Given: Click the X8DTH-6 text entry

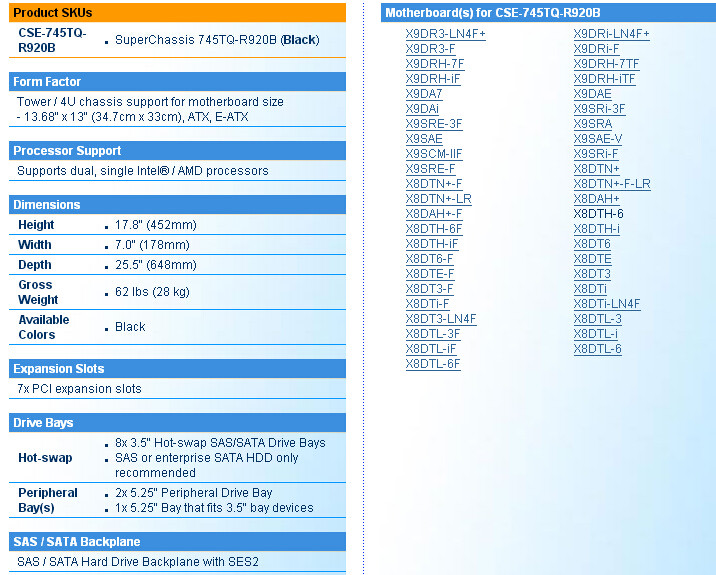Looking at the screenshot, I should [598, 214].
